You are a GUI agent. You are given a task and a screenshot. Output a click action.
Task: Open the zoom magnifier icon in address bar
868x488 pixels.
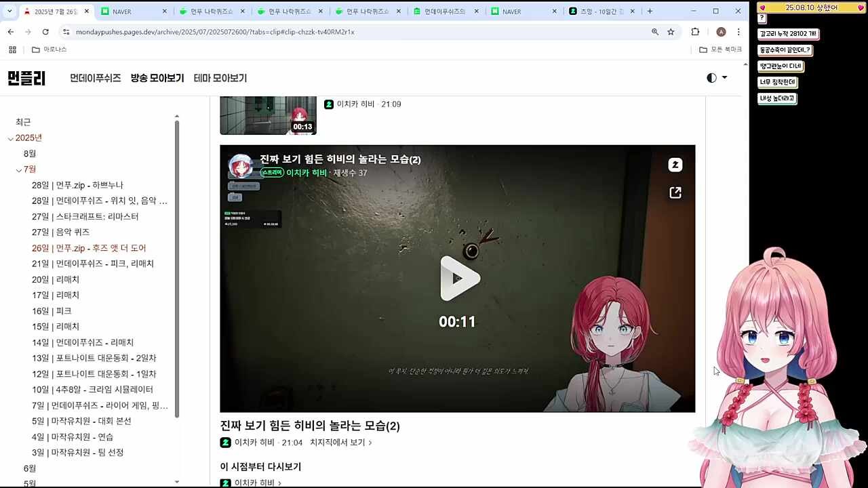click(654, 32)
